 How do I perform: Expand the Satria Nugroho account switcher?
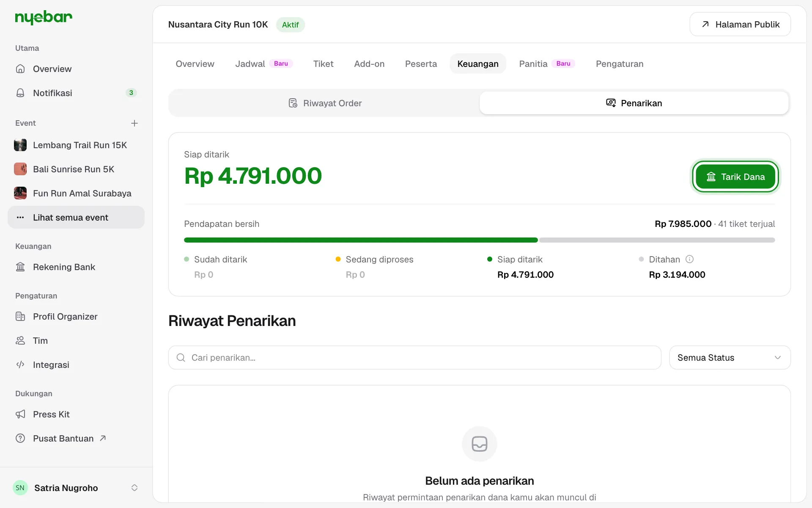tap(134, 488)
